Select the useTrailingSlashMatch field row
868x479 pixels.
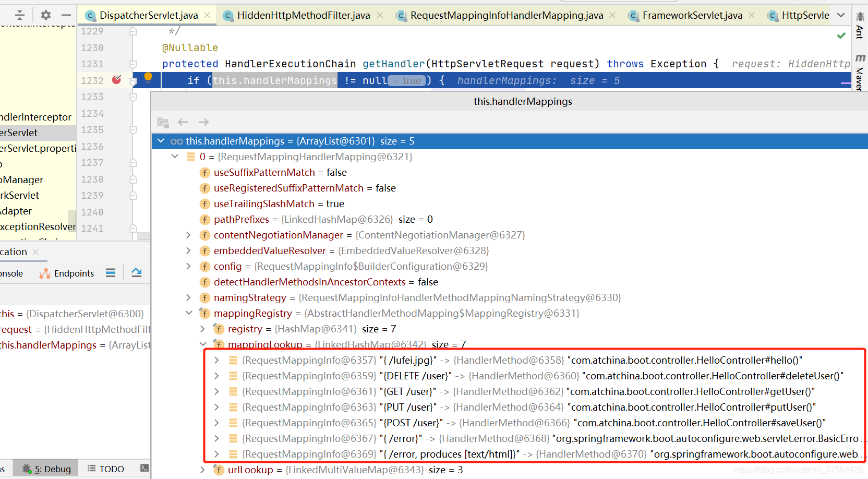pos(510,203)
